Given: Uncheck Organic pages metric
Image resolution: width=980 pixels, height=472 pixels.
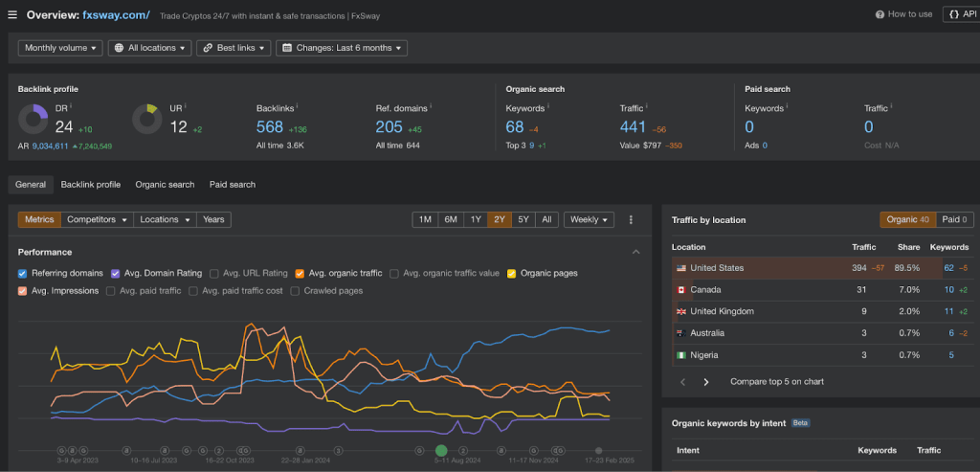Looking at the screenshot, I should (512, 273).
